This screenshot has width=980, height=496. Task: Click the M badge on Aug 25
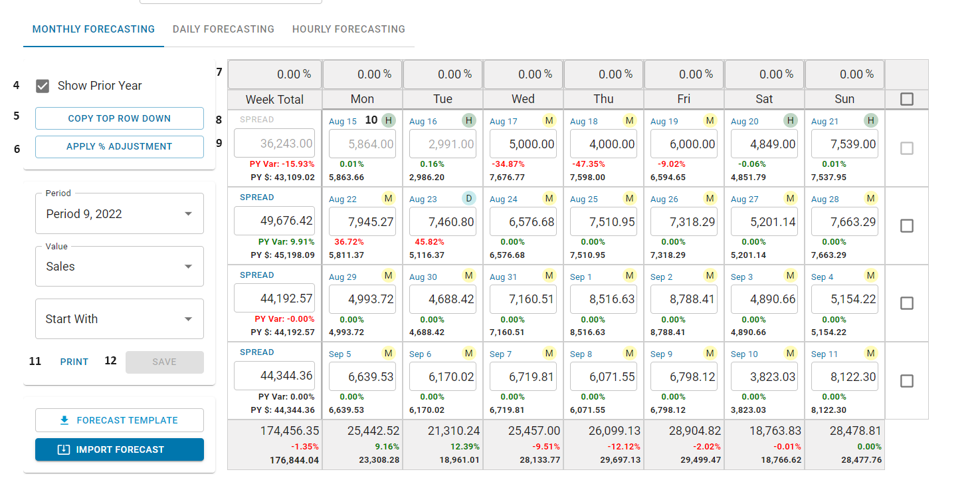point(630,198)
